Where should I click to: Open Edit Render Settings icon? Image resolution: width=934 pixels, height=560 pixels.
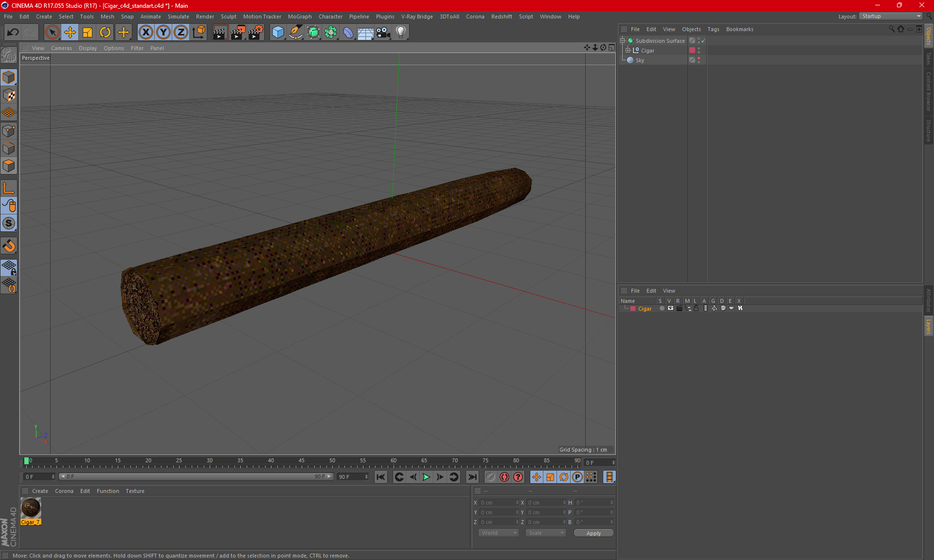(256, 33)
